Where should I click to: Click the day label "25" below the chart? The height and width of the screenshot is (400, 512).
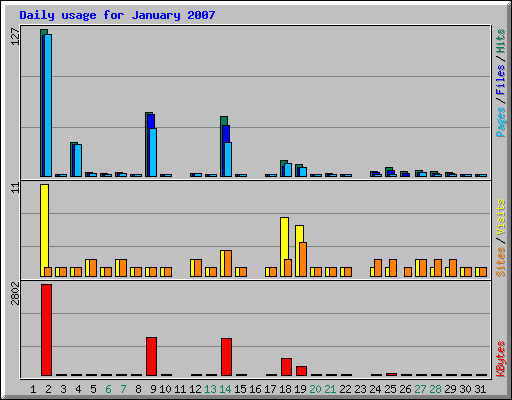pos(390,389)
